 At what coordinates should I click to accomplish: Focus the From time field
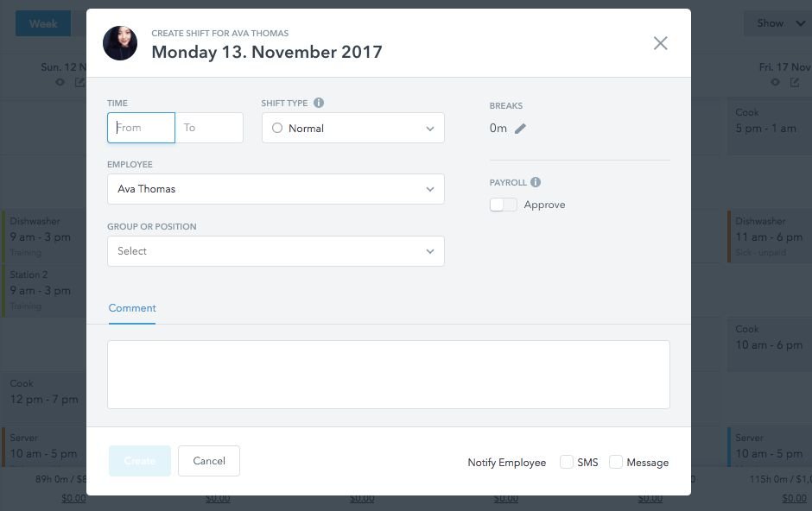point(142,128)
